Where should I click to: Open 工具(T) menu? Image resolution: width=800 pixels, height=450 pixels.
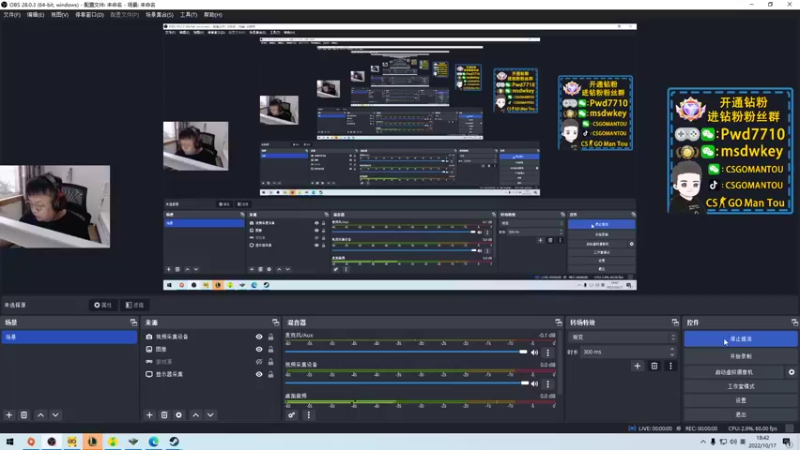[x=188, y=15]
